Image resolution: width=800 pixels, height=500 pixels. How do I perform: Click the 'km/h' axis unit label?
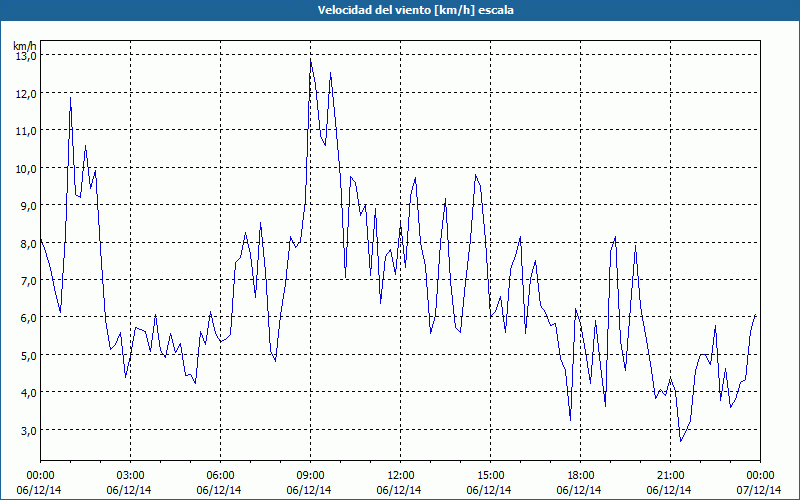tap(25, 46)
